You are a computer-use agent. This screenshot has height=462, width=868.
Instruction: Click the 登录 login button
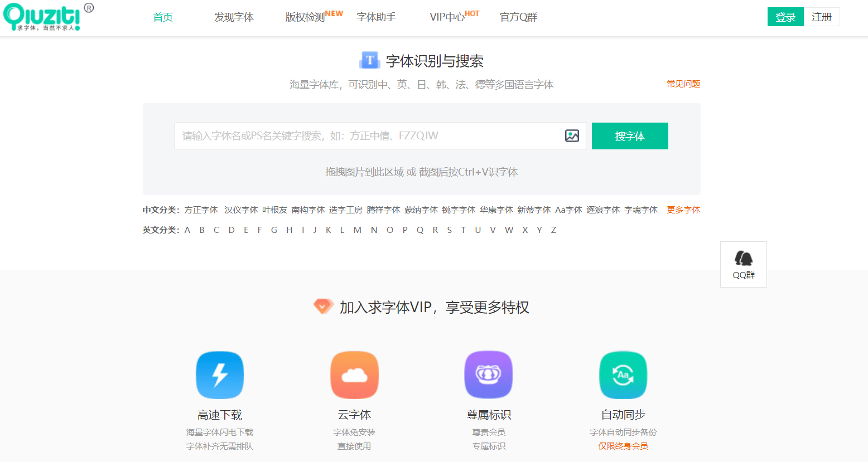[x=785, y=17]
